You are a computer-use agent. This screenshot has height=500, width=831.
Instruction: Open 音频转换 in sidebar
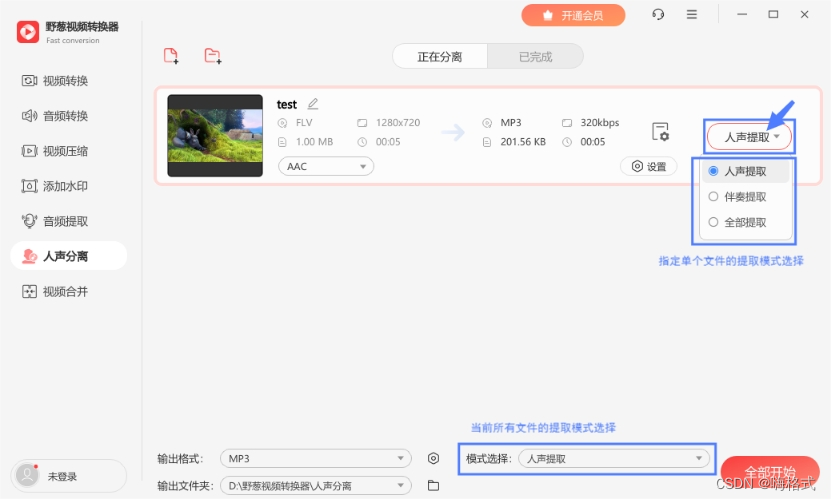pyautogui.click(x=55, y=116)
